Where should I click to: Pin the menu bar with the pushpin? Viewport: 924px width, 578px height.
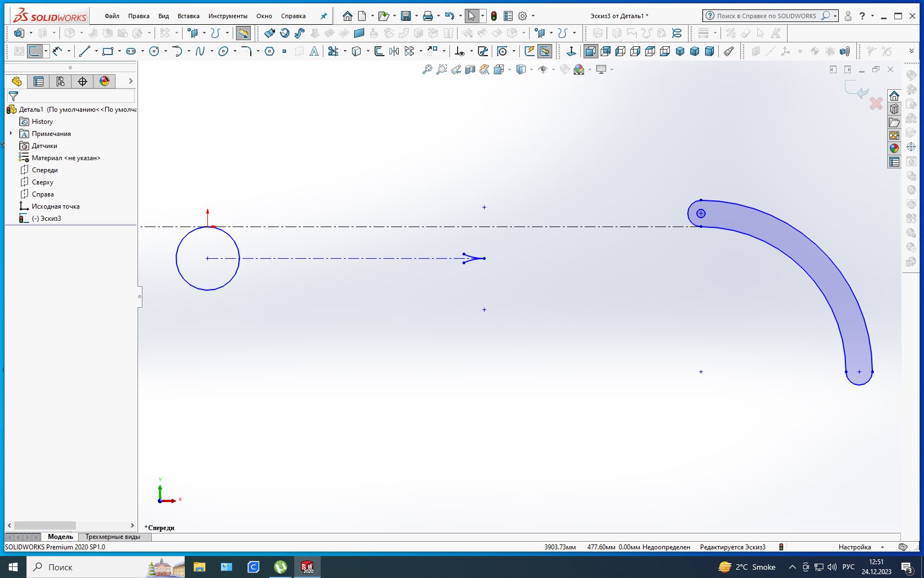click(323, 16)
